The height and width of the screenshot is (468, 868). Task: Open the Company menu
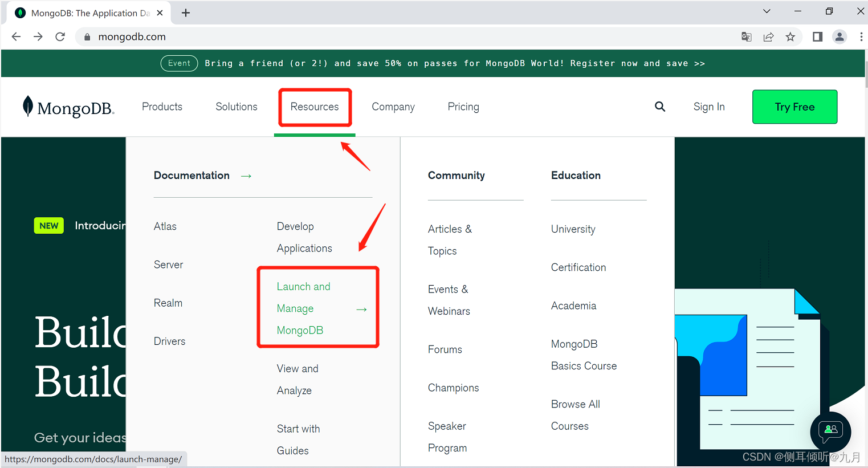pyautogui.click(x=393, y=107)
